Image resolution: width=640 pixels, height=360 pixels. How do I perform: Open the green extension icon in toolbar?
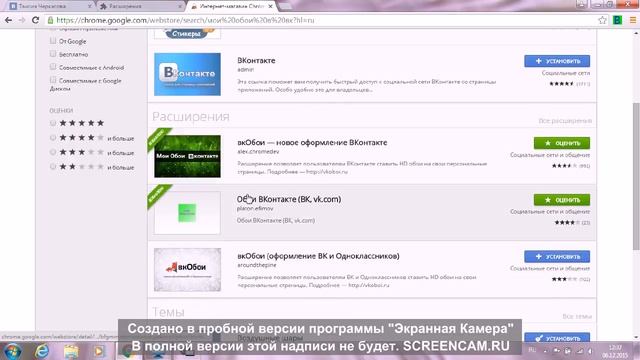(x=617, y=20)
